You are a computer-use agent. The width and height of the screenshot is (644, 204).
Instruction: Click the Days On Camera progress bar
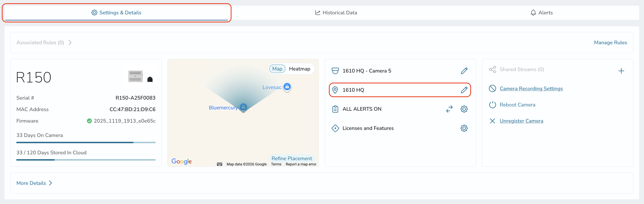pos(86,143)
